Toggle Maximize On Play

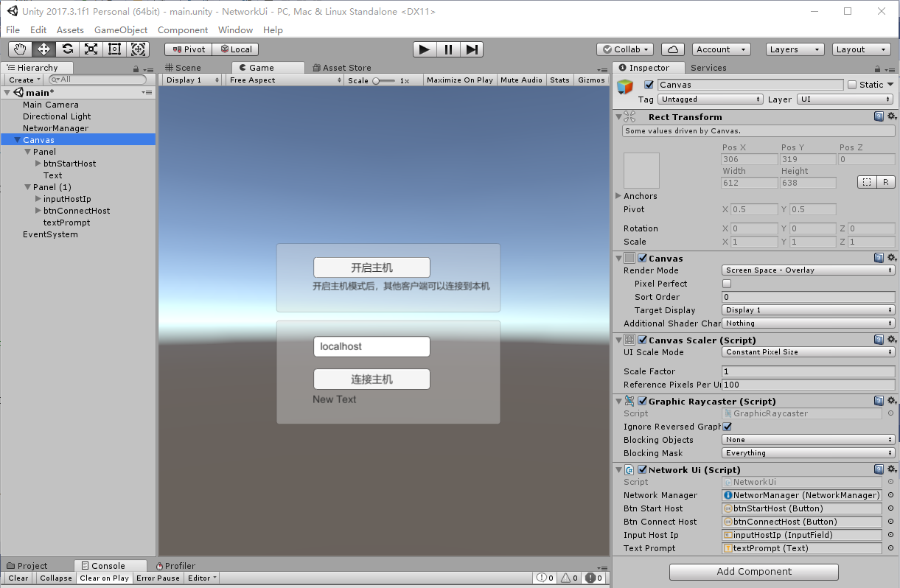(x=460, y=80)
